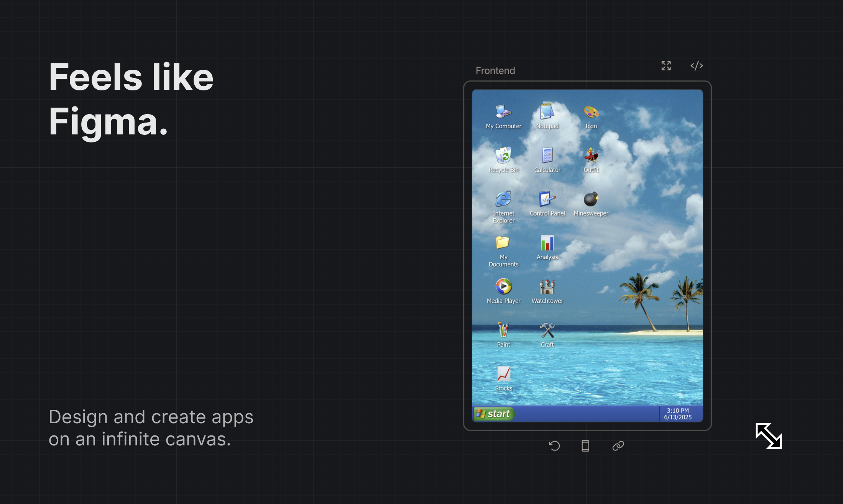The image size is (843, 504).
Task: Select the Frontend frame label
Action: (x=495, y=70)
